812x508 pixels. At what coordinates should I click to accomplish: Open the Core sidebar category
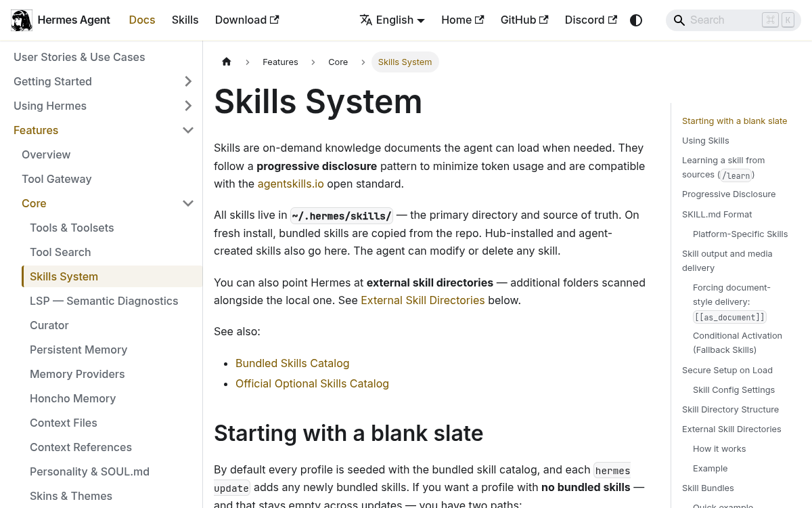[34, 203]
